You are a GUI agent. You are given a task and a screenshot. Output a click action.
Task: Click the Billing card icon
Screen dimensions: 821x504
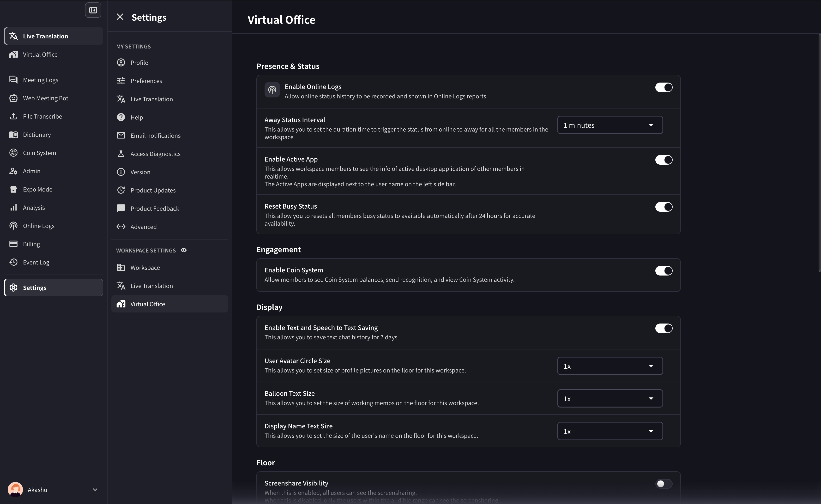(13, 244)
